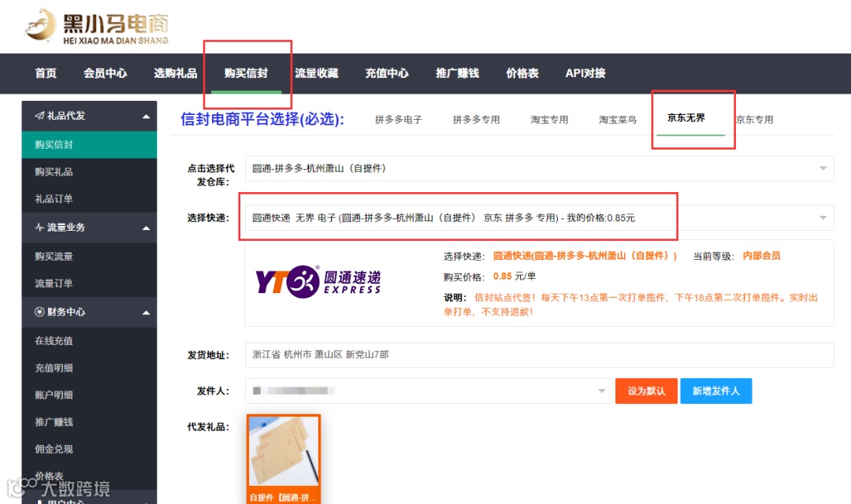Click the 礼品代发 paper-plane icon
Viewport: 851px width, 504px height.
(39, 116)
